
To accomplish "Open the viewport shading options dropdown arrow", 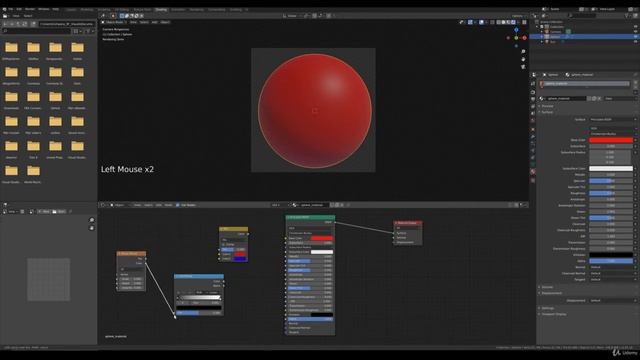I will coord(518,22).
